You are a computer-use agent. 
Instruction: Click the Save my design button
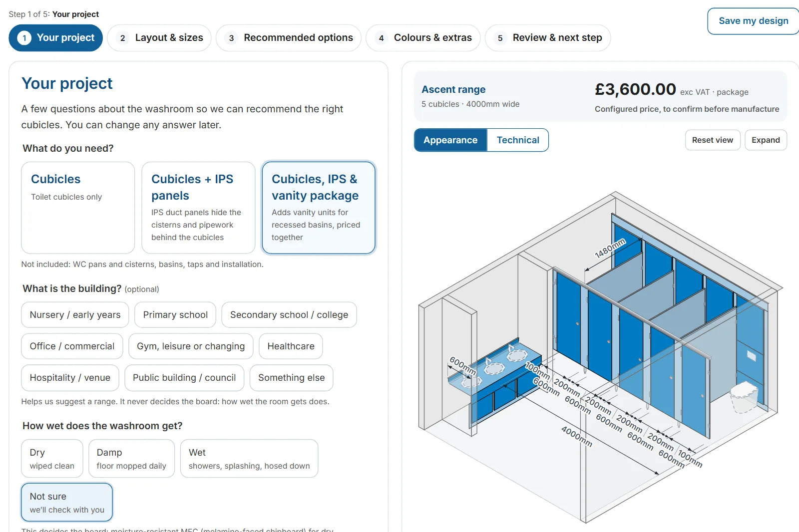[x=753, y=21]
